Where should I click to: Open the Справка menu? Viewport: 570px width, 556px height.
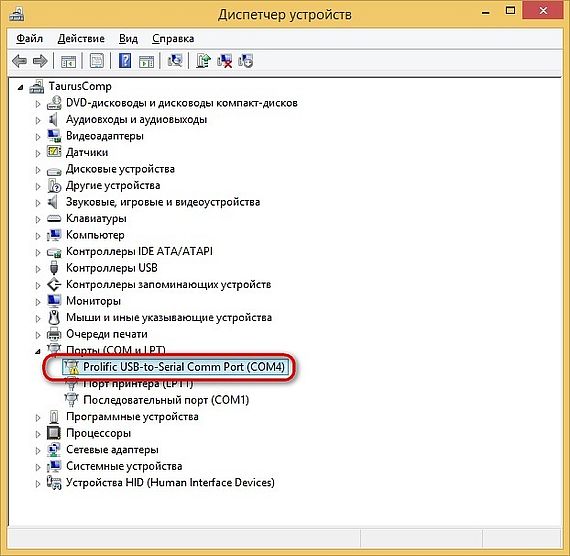click(x=173, y=39)
